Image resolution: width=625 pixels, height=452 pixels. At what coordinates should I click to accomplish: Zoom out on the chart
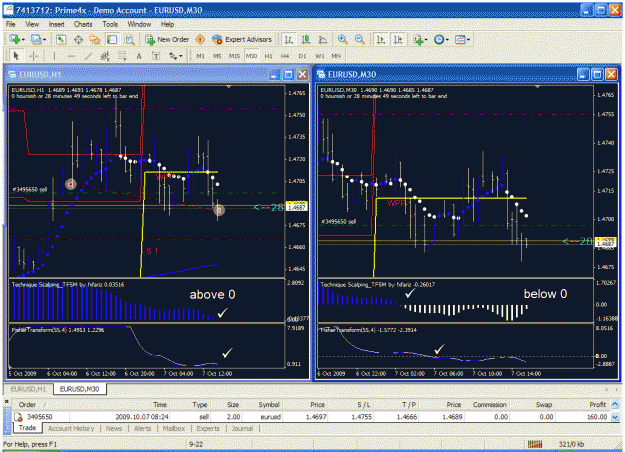coord(360,39)
